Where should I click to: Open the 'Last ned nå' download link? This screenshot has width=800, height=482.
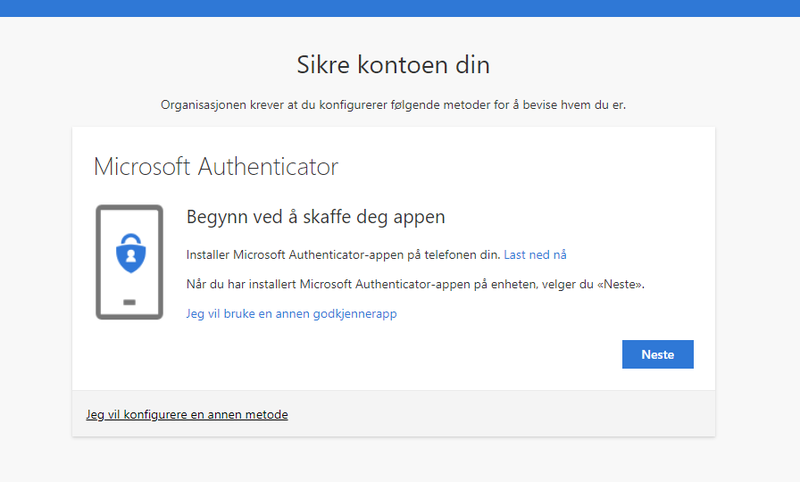[535, 255]
